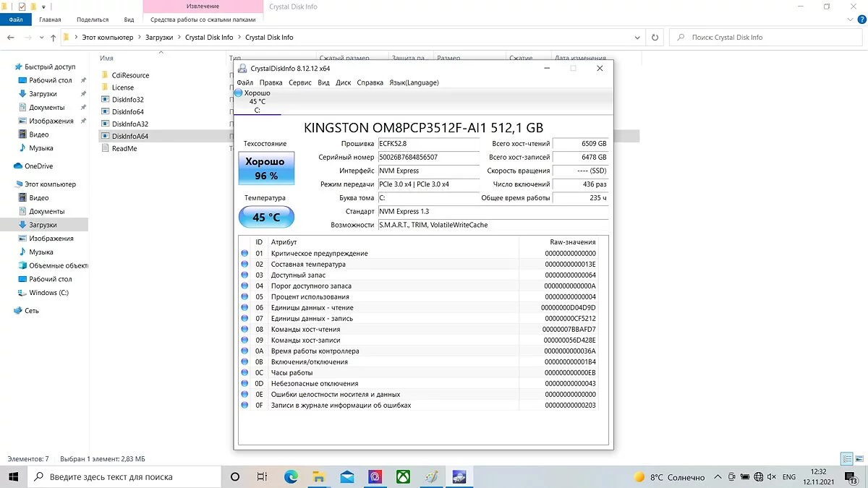Image resolution: width=868 pixels, height=488 pixels.
Task: Click the status dot of attribute 0F
Action: [244, 406]
